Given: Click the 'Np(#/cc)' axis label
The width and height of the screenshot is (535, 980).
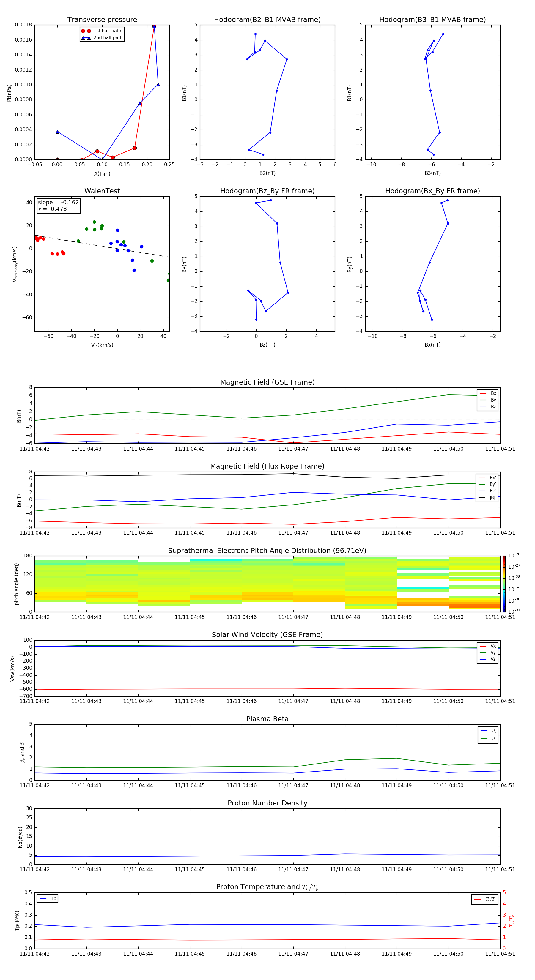Looking at the screenshot, I should (x=20, y=837).
